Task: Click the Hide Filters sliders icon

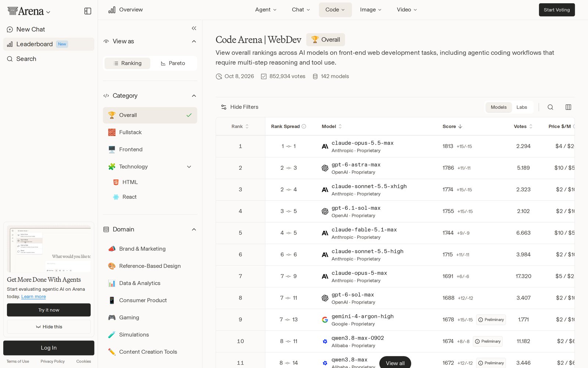Action: pos(223,107)
